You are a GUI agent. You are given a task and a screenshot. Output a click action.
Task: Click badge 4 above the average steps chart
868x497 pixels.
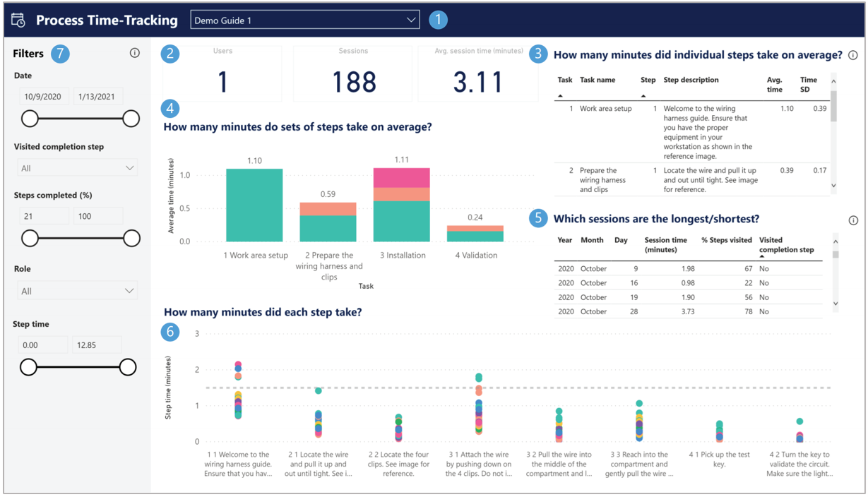pyautogui.click(x=170, y=109)
